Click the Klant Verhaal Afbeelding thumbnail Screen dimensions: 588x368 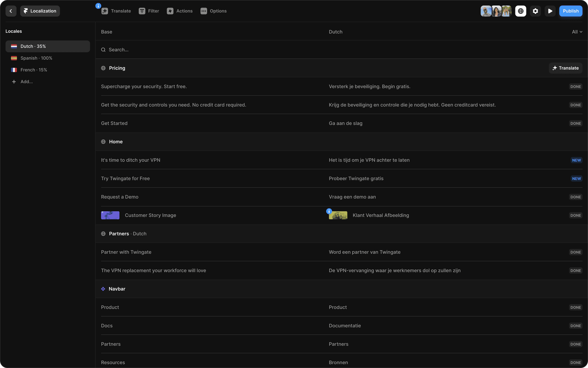coord(338,215)
